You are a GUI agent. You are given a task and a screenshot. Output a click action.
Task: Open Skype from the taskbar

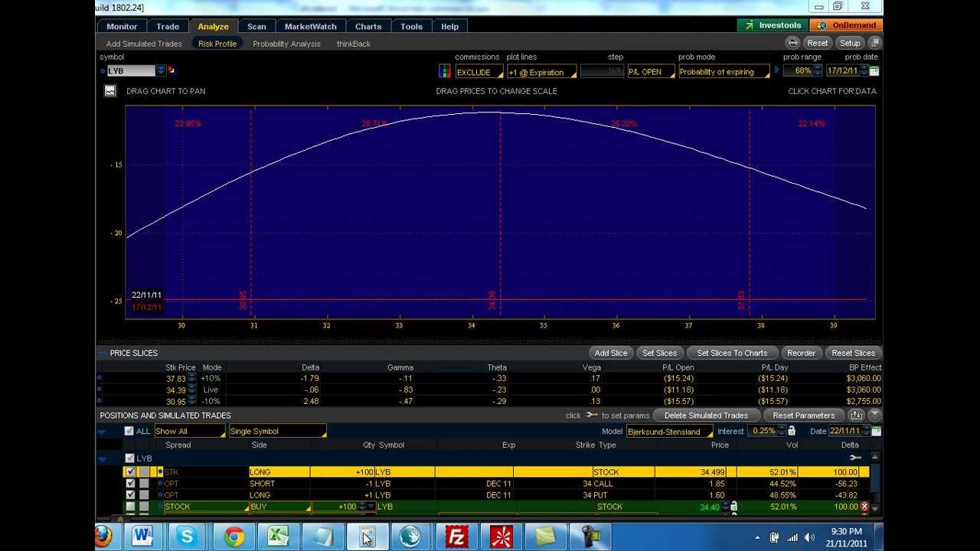[187, 536]
